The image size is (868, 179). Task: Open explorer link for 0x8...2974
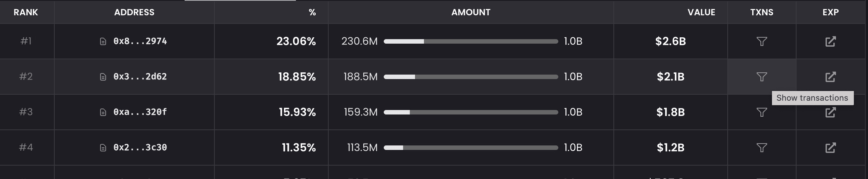(x=830, y=41)
